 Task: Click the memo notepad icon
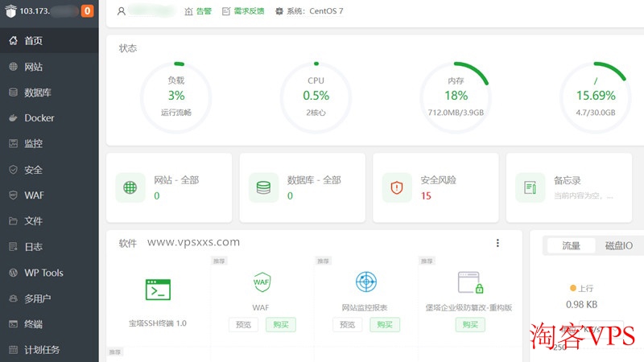(x=530, y=187)
